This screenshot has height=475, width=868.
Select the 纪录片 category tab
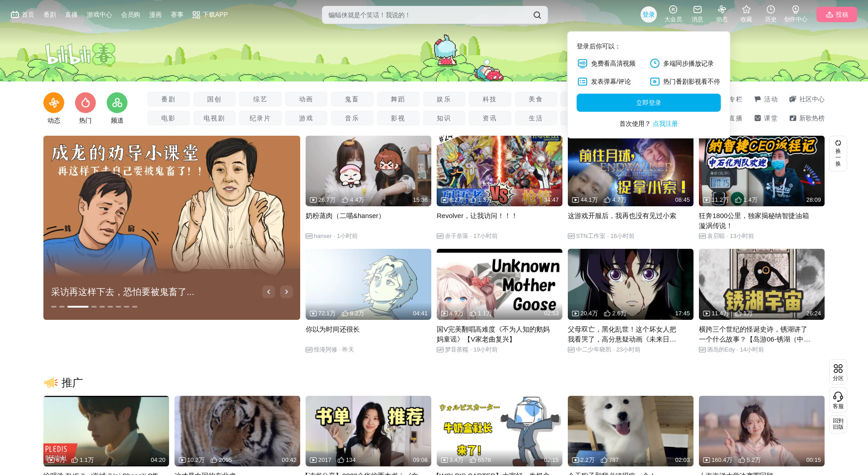[x=260, y=118]
